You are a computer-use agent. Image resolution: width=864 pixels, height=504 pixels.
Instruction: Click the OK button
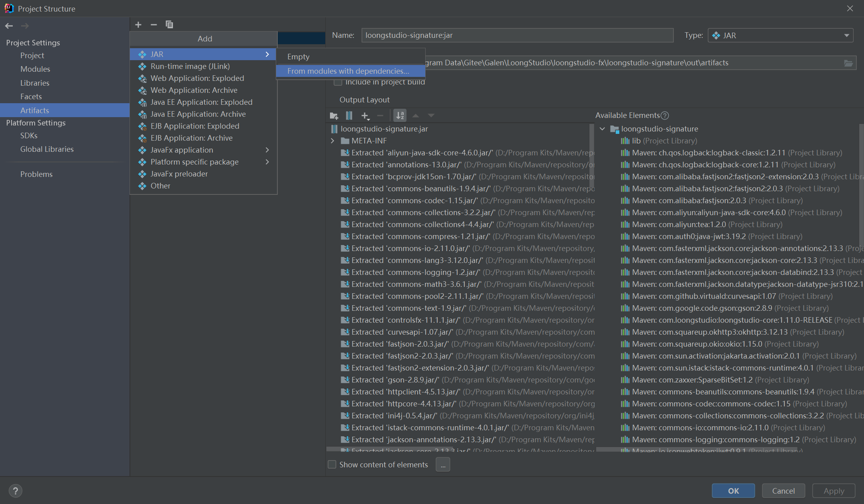coord(733,491)
